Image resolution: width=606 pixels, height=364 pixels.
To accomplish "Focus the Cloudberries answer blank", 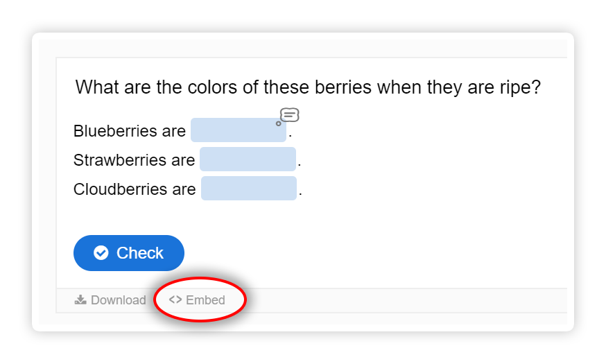I will coord(249,188).
